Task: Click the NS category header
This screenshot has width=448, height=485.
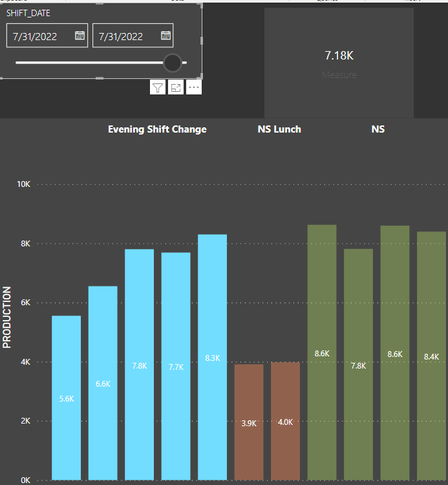Action: pyautogui.click(x=378, y=129)
